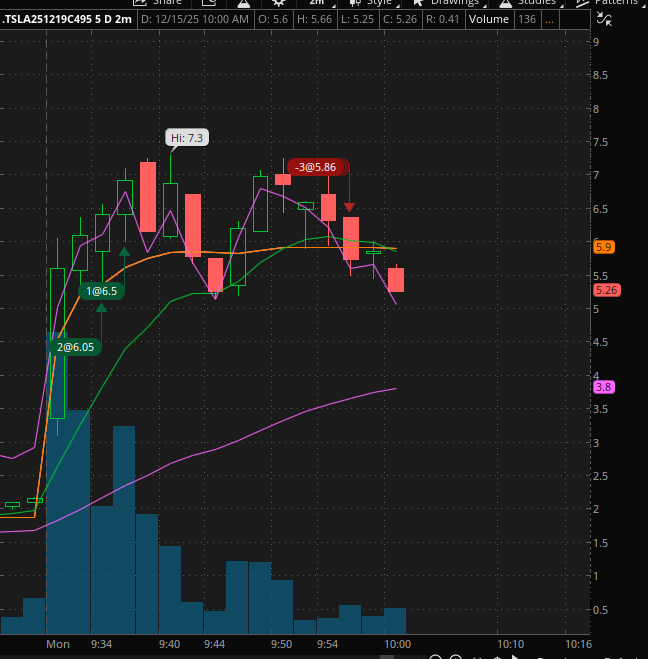Click the flask icon left of the gear
This screenshot has height=659, width=648.
point(243,3)
